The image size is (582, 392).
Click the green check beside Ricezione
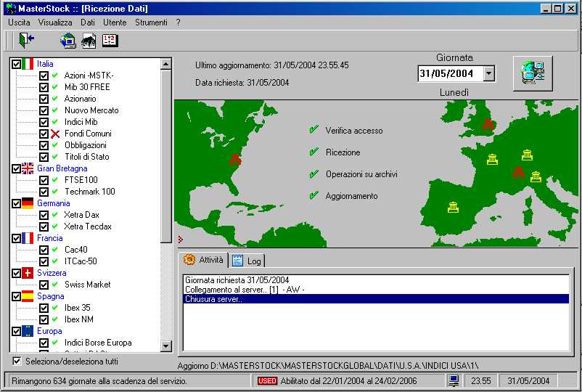pyautogui.click(x=314, y=152)
